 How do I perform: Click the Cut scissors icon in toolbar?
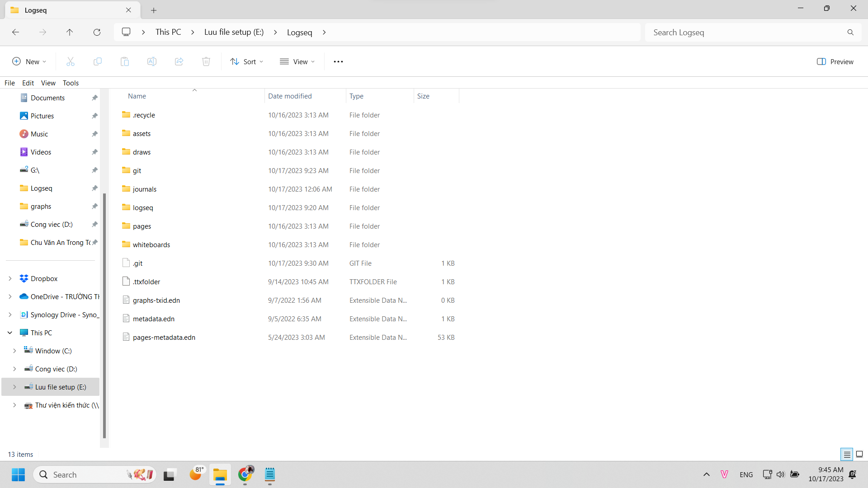click(71, 61)
